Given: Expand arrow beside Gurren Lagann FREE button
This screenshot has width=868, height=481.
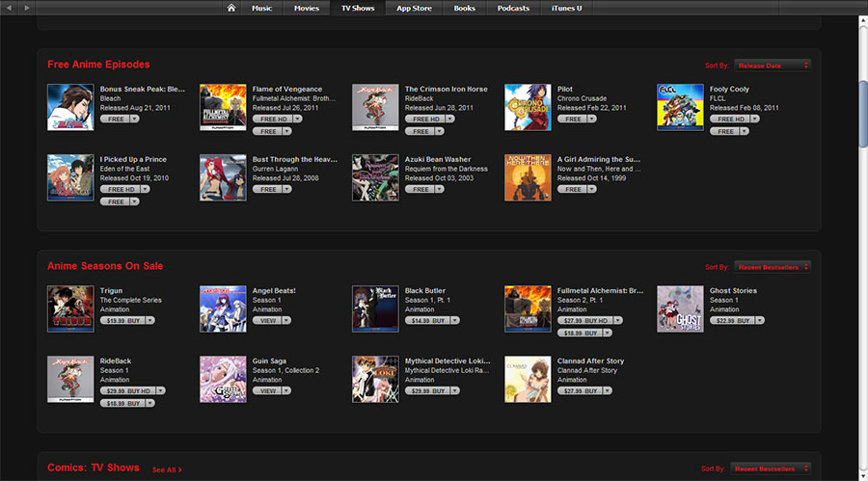Looking at the screenshot, I should 286,189.
